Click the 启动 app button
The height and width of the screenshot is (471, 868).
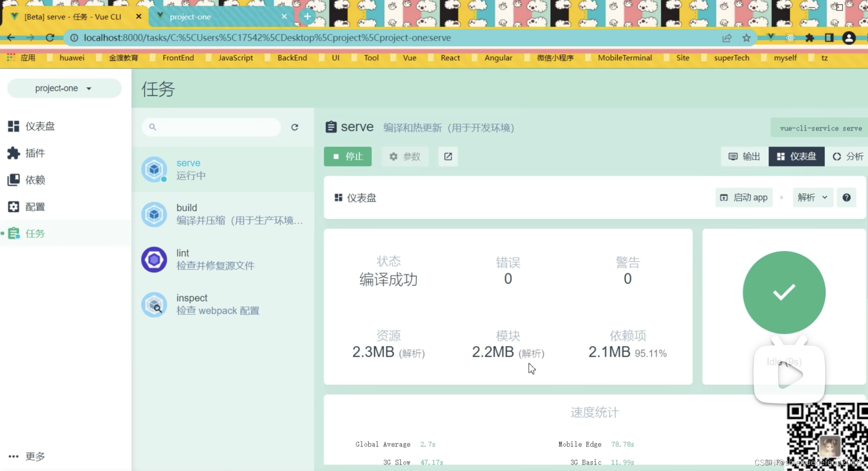[x=744, y=197]
